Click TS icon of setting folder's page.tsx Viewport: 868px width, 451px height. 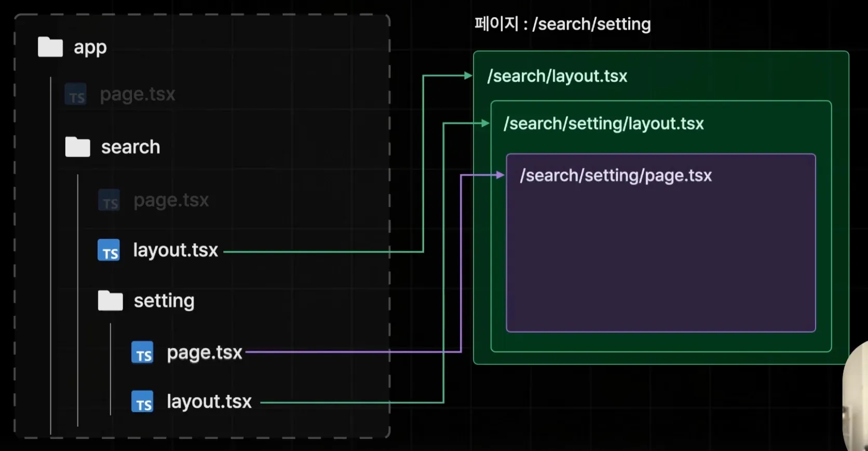142,353
